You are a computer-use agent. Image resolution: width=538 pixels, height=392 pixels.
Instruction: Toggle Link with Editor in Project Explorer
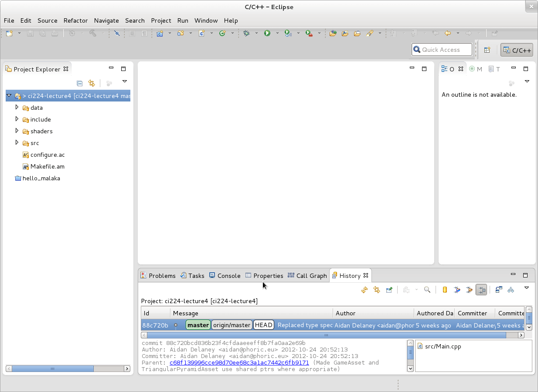[x=92, y=83]
